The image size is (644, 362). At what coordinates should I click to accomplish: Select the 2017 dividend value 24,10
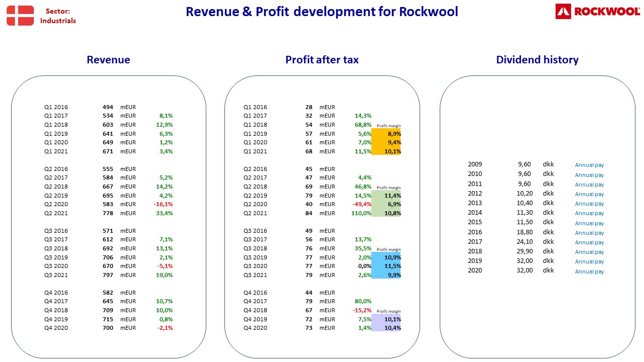(x=525, y=242)
